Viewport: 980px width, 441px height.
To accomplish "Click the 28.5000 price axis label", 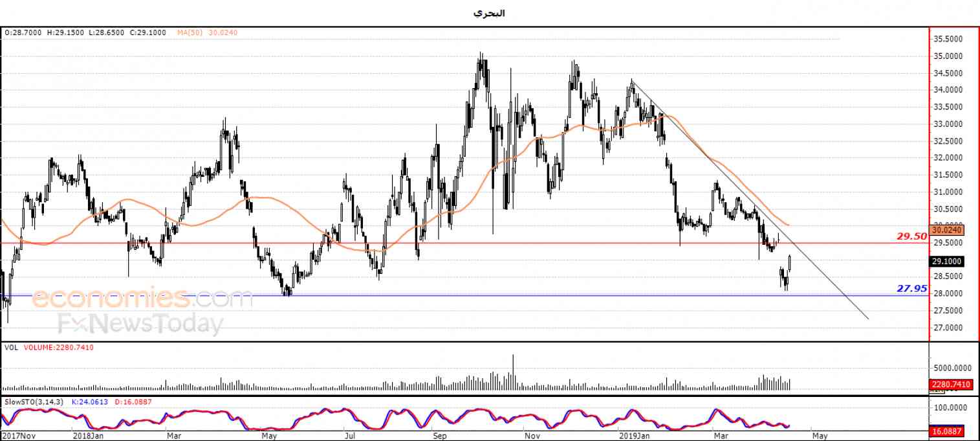I will pyautogui.click(x=948, y=277).
